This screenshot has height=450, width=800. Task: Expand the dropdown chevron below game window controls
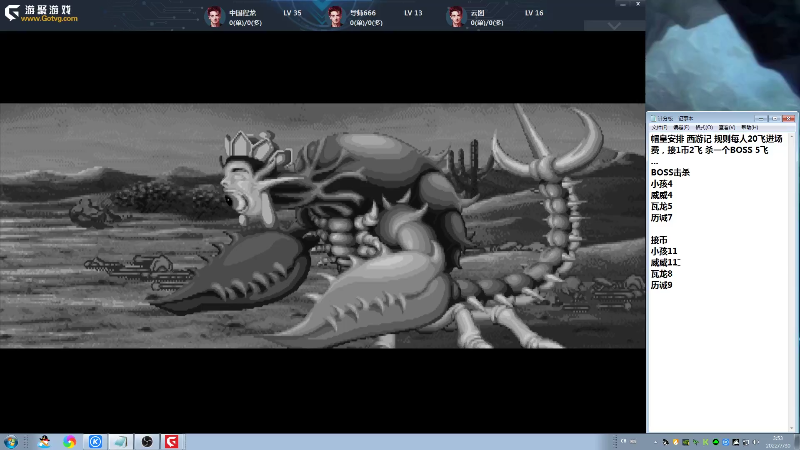point(614,26)
